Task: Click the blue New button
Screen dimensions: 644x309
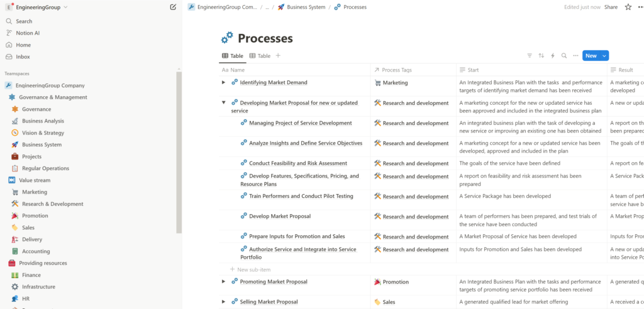Action: [591, 56]
